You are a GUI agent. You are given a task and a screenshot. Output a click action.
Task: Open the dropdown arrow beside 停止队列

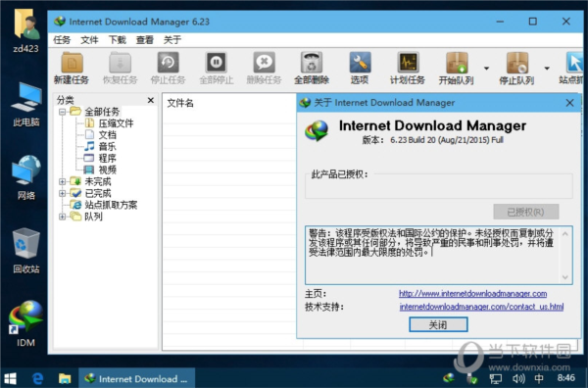[x=547, y=69]
